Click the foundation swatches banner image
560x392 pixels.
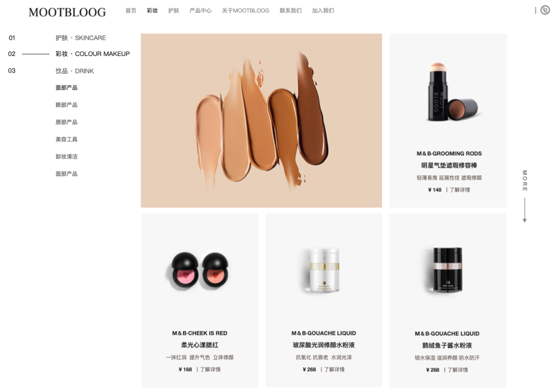pyautogui.click(x=261, y=121)
